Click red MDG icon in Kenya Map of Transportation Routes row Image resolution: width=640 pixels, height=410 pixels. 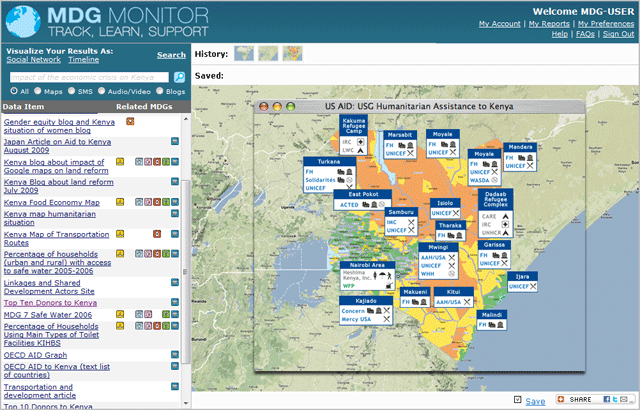click(157, 234)
